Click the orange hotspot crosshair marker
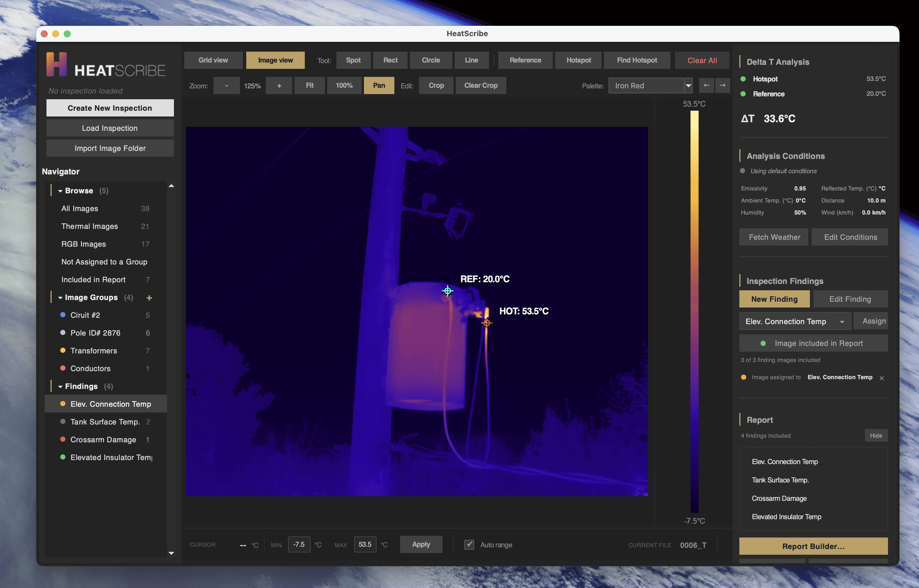 coord(486,323)
